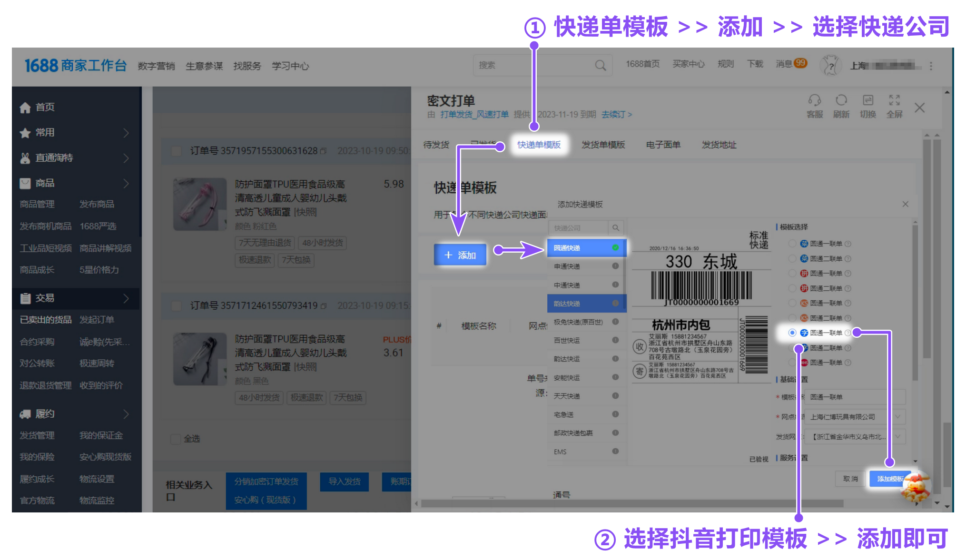Click the 去续订 renewal link
The image size is (966, 560).
(616, 115)
